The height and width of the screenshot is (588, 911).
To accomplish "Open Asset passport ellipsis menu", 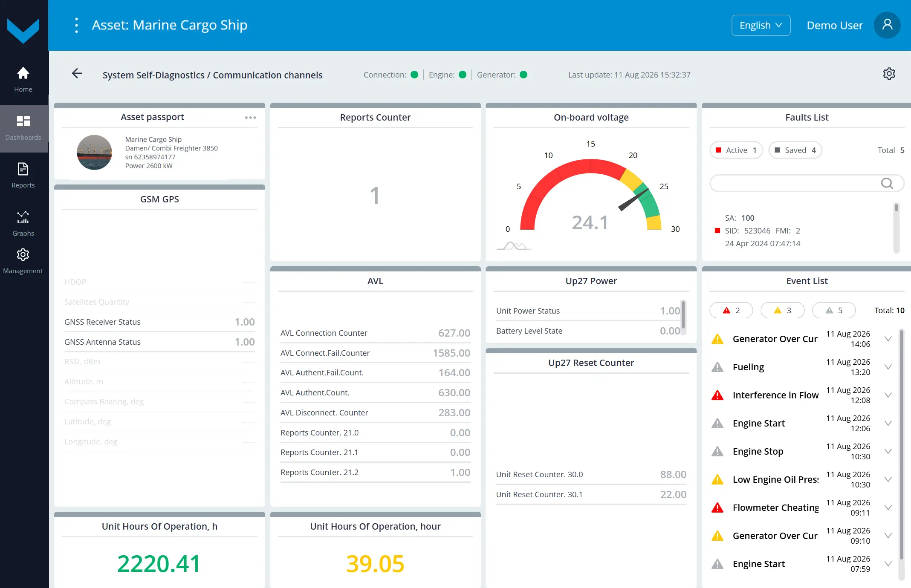I will (251, 118).
